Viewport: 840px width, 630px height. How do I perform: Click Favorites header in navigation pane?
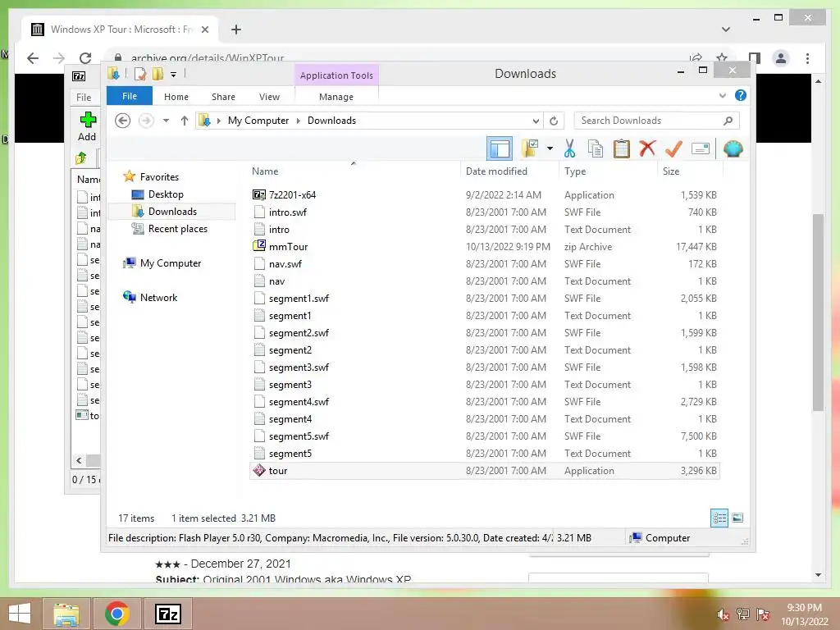(159, 177)
